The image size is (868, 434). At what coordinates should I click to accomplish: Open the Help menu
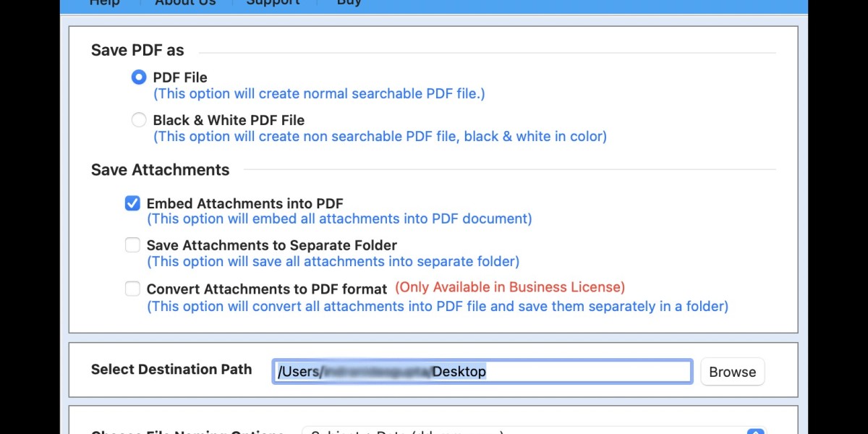[104, 4]
